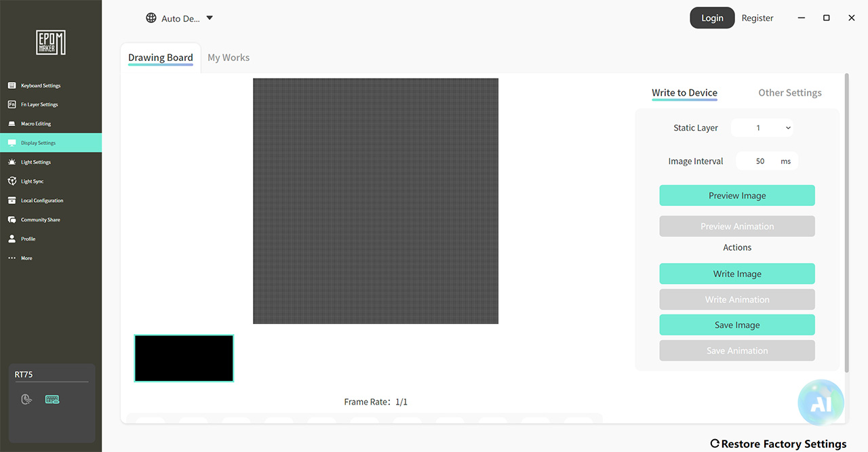Go to Fn Layer Settings

pyautogui.click(x=51, y=104)
